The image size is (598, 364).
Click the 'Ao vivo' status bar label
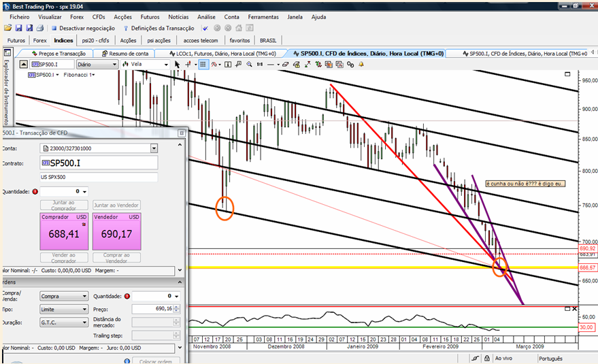coord(503,359)
